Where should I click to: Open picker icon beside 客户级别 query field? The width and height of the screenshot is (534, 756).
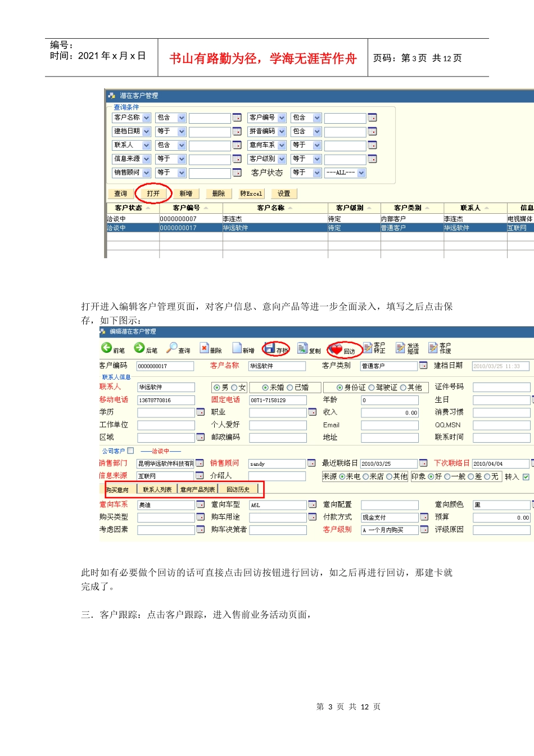click(x=372, y=159)
